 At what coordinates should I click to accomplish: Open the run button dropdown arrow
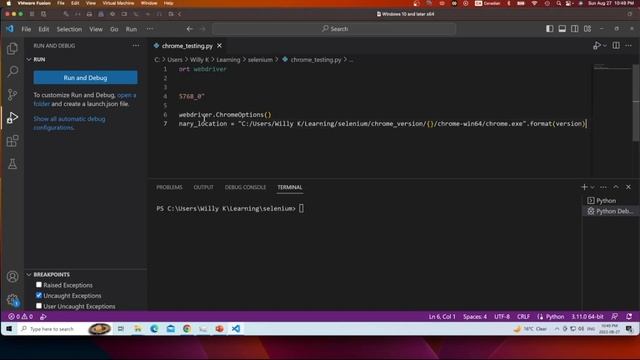click(x=605, y=46)
